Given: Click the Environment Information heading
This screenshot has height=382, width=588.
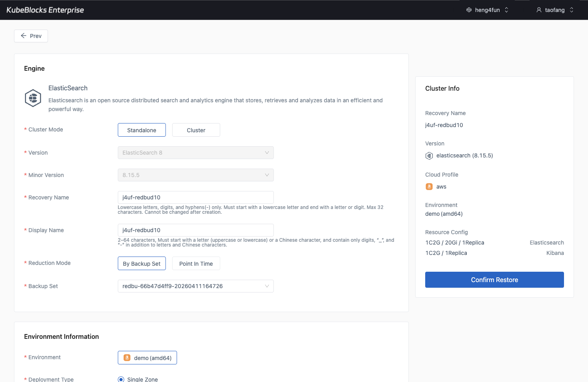Looking at the screenshot, I should point(62,336).
